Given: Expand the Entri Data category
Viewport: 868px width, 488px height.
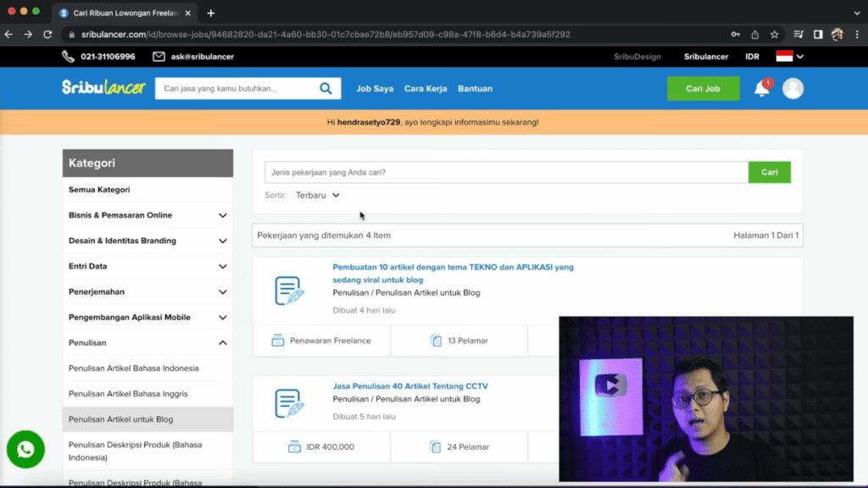Looking at the screenshot, I should click(223, 266).
